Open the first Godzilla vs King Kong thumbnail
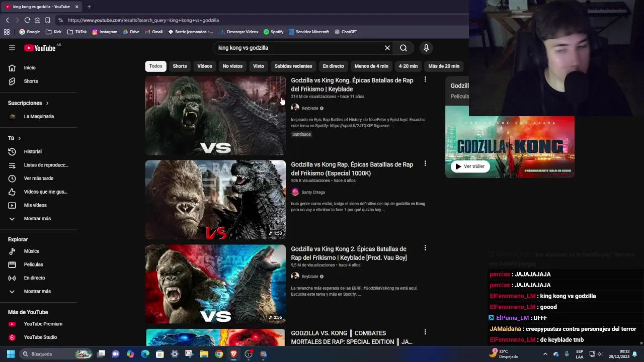This screenshot has width=644, height=362. point(215,116)
